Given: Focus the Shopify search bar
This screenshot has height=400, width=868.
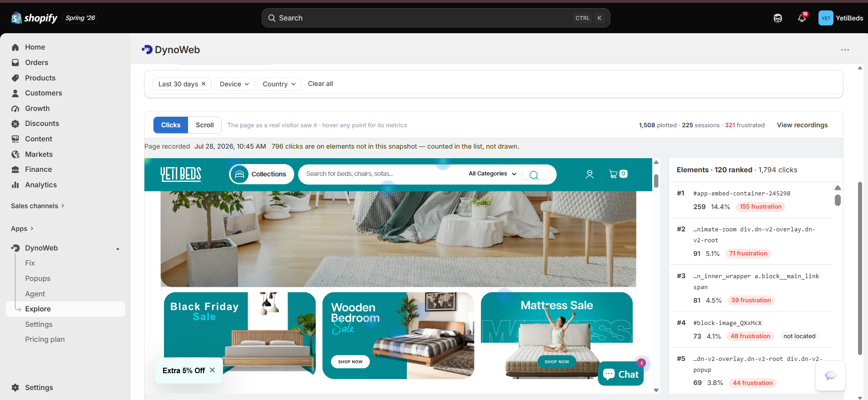Looking at the screenshot, I should click(x=436, y=18).
